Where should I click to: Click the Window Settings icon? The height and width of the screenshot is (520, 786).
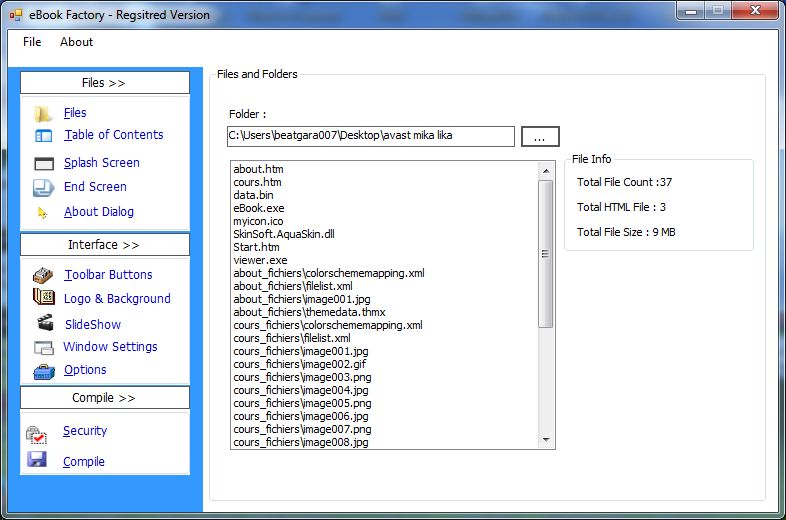coord(44,348)
